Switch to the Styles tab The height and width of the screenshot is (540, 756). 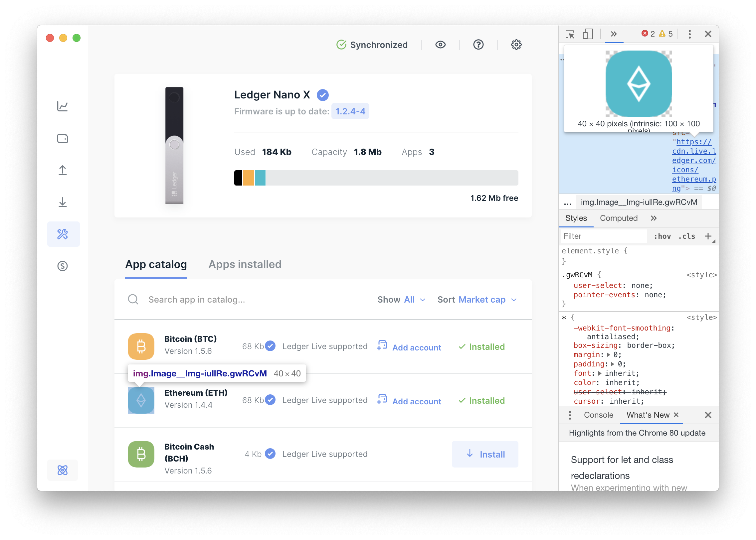click(576, 218)
